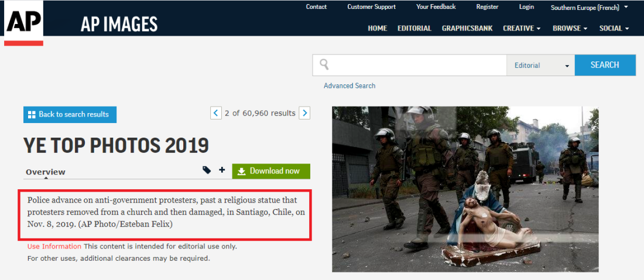This screenshot has width=644, height=280.
Task: Open Customer Support link
Action: [x=371, y=6]
